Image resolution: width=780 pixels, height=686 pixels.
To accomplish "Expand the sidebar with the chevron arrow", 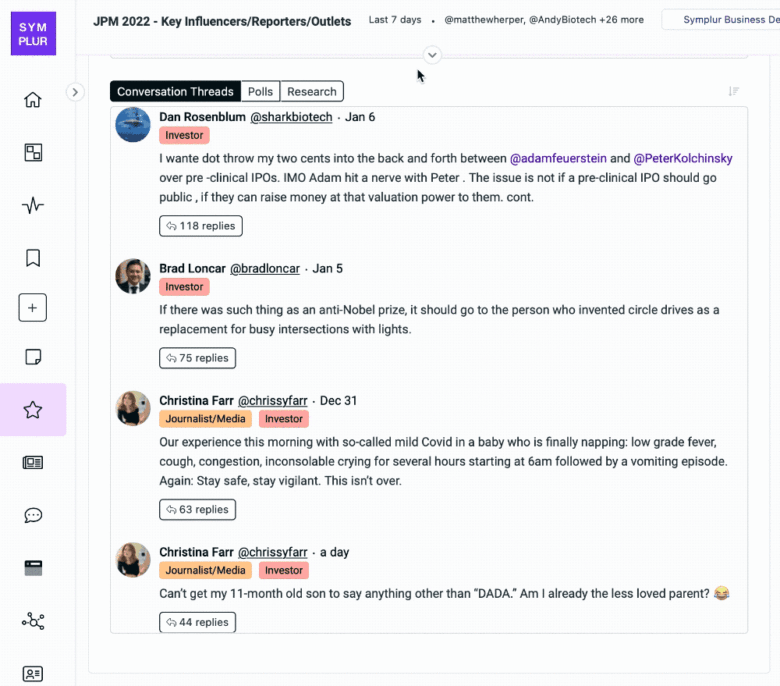I will [x=75, y=92].
